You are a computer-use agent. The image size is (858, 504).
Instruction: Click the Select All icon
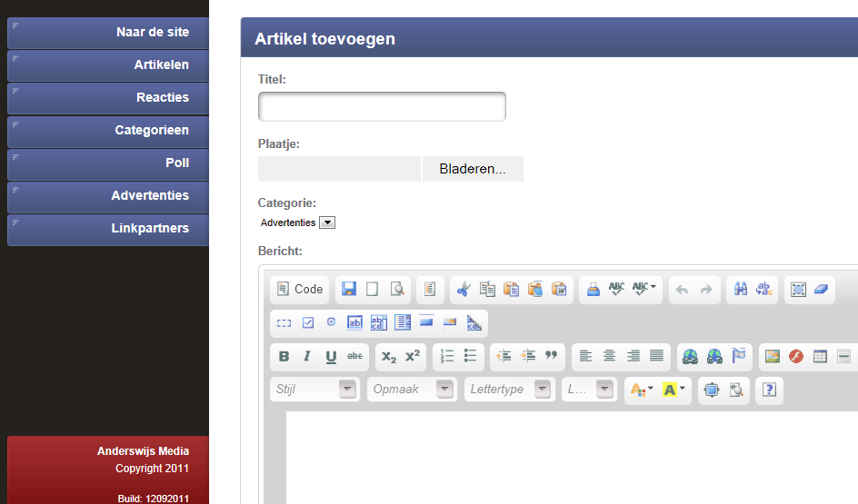798,289
